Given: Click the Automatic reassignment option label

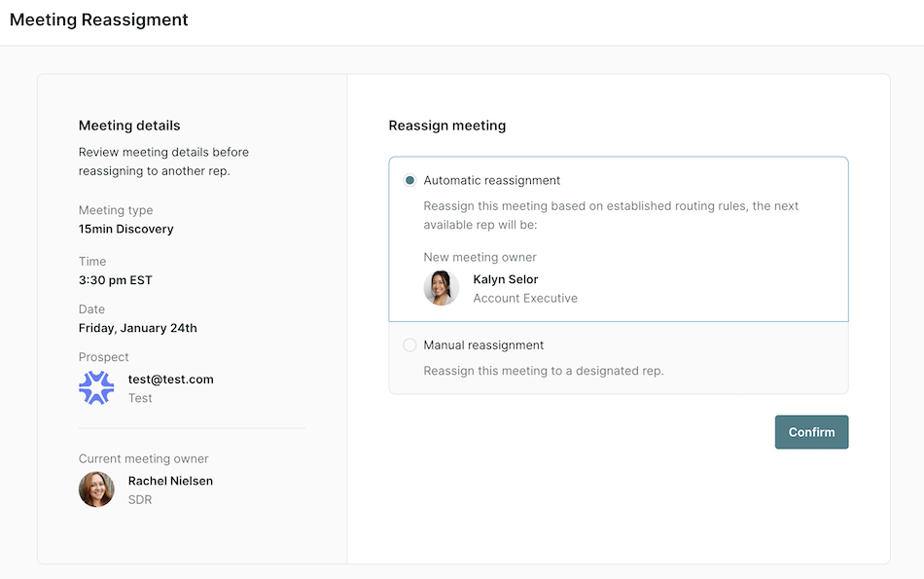Looking at the screenshot, I should coord(492,180).
